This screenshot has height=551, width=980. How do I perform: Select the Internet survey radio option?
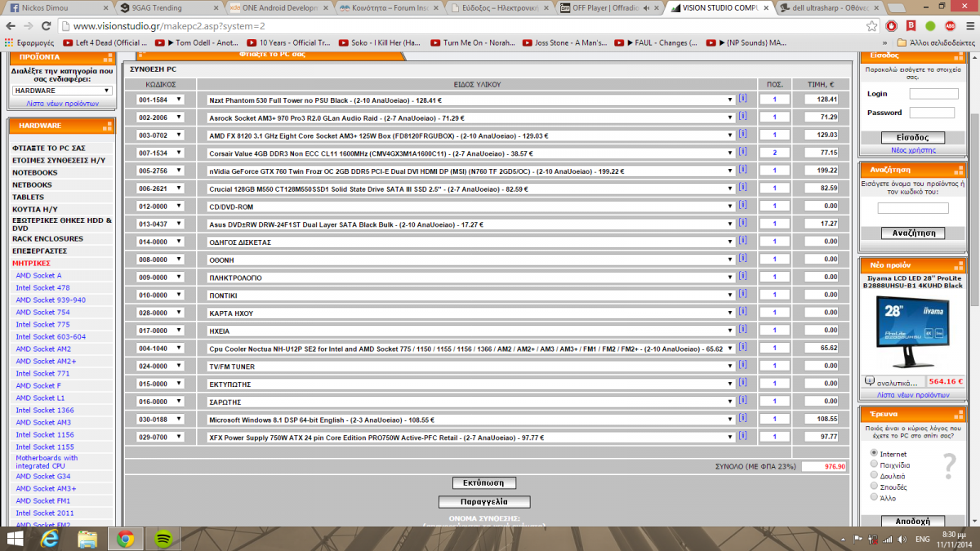(x=875, y=453)
